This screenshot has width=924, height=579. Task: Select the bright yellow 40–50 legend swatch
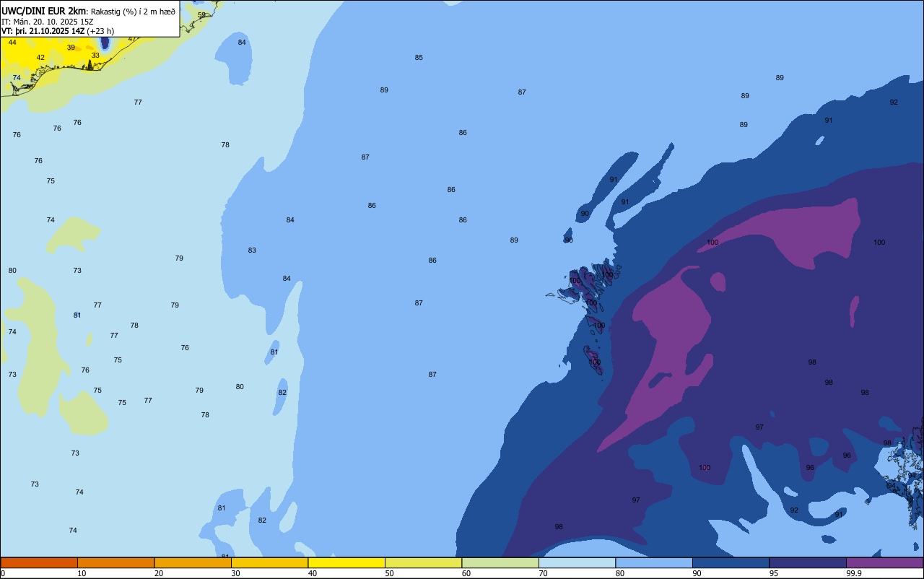[346, 562]
